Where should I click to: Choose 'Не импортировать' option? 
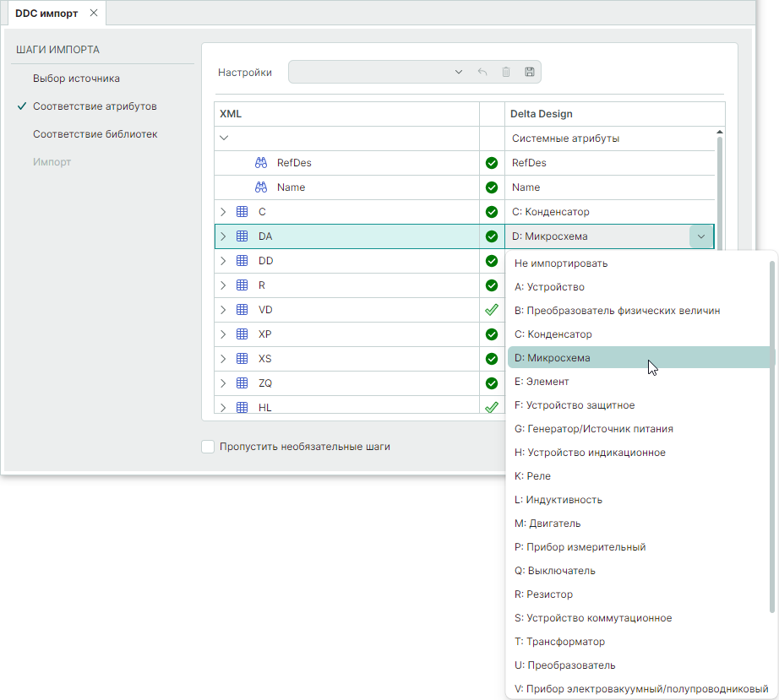pyautogui.click(x=560, y=263)
